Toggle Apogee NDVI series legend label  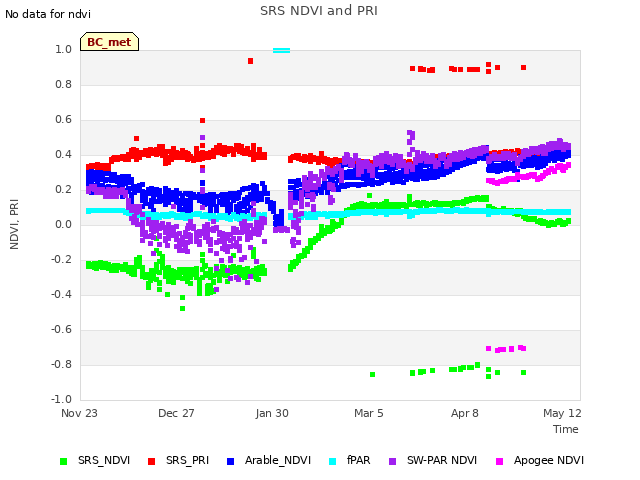coord(549,460)
